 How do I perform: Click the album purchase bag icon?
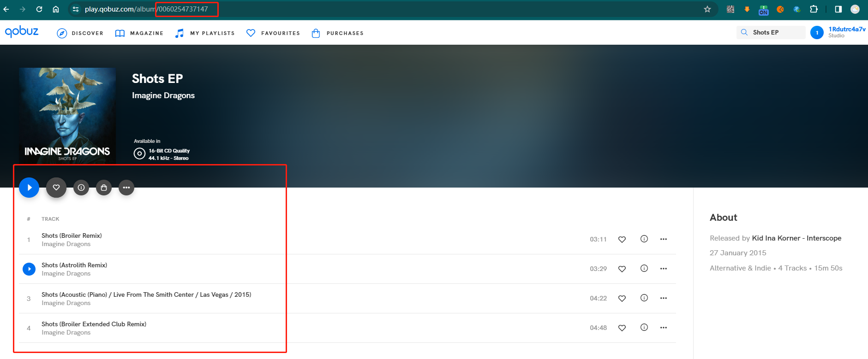tap(104, 188)
